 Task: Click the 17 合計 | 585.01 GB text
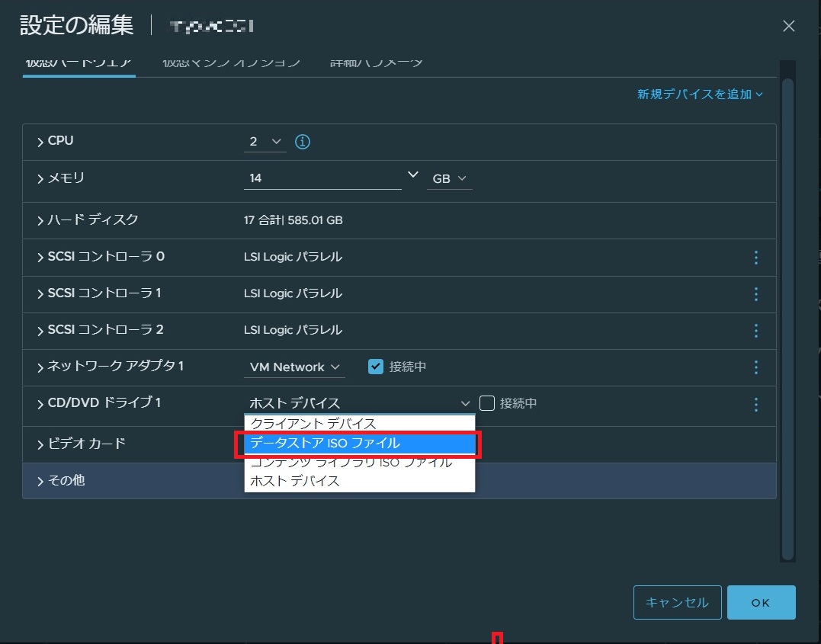click(293, 220)
